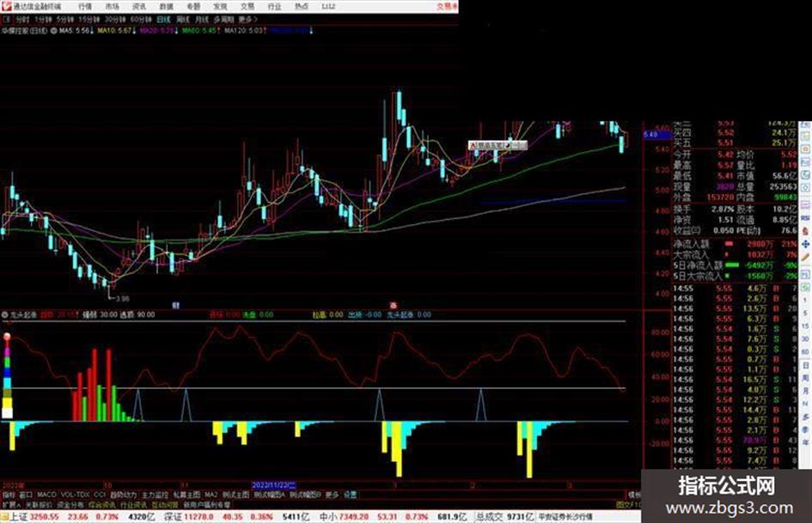Open 设置 on the indicator tab bar
This screenshot has width=812, height=523.
(x=351, y=495)
